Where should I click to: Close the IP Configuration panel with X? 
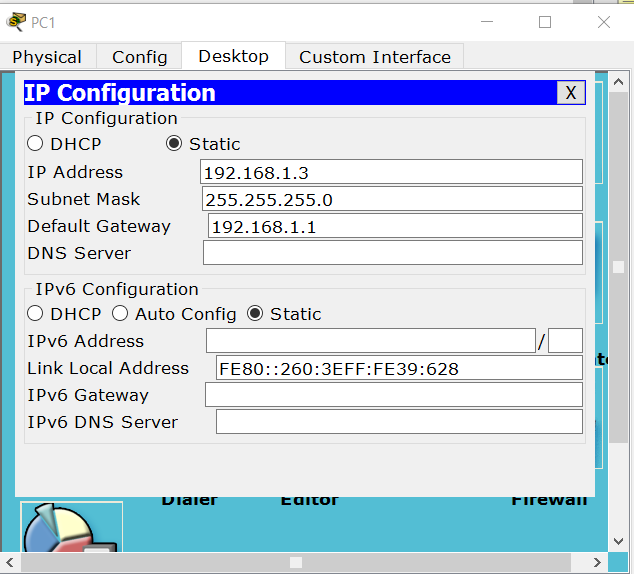pyautogui.click(x=571, y=93)
